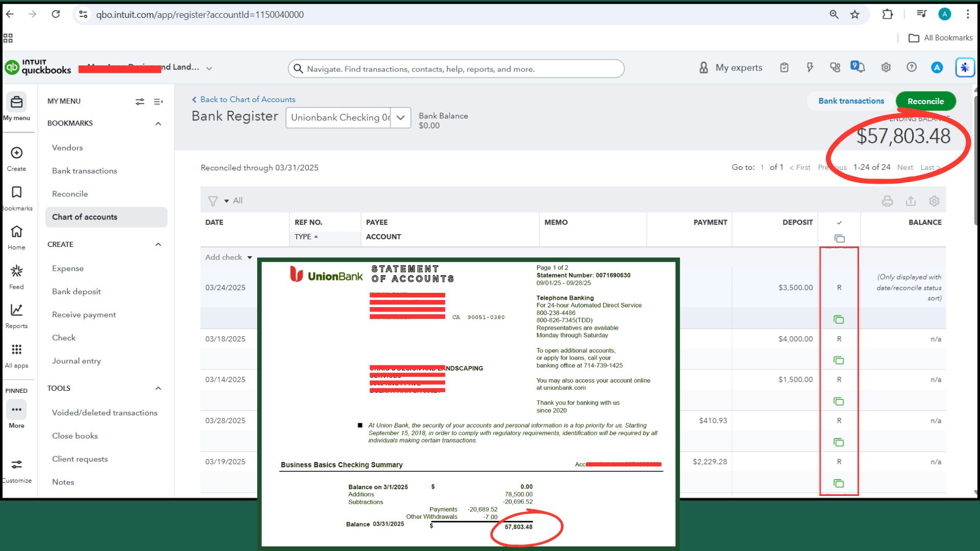Viewport: 980px width, 551px height.
Task: Toggle reconcile status R for 03/28/2025
Action: 839,421
